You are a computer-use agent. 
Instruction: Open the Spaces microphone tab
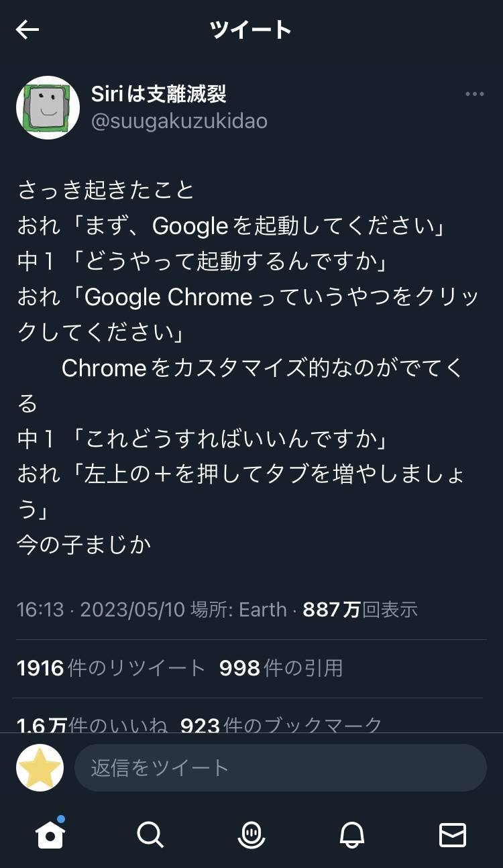[x=251, y=834]
